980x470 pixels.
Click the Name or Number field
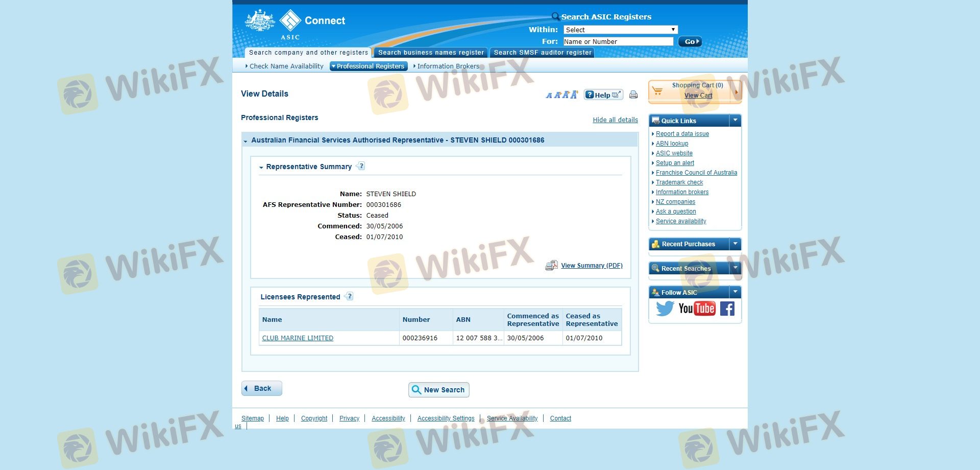618,41
